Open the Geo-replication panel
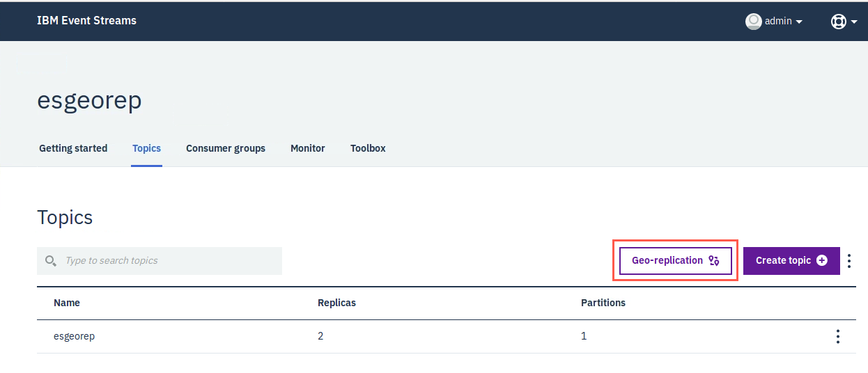This screenshot has width=868, height=373. [676, 261]
